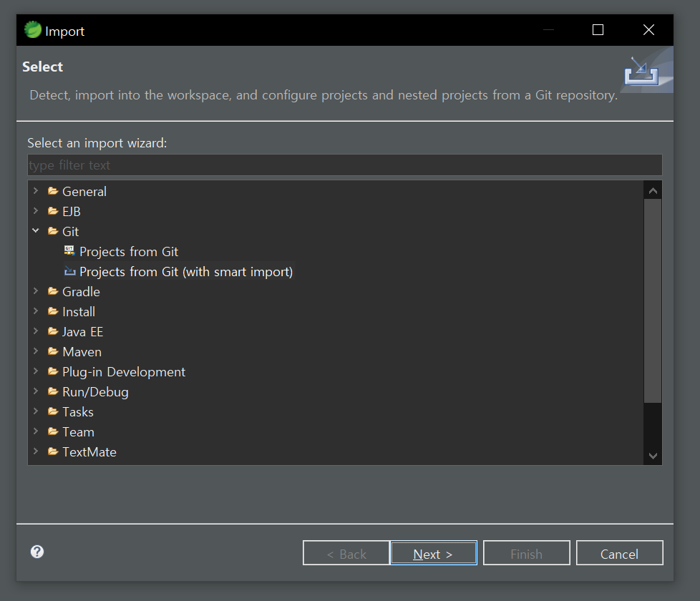700x601 pixels.
Task: Expand the Team category
Action: (x=36, y=431)
